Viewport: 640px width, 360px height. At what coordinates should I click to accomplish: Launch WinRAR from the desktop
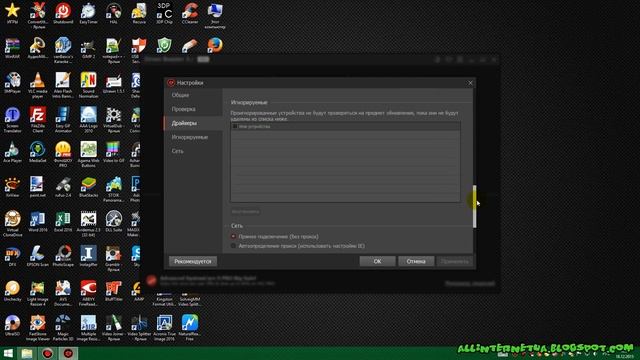12,48
